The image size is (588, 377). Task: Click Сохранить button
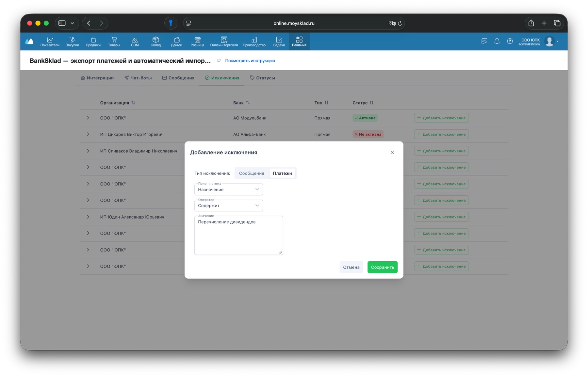[x=383, y=267]
